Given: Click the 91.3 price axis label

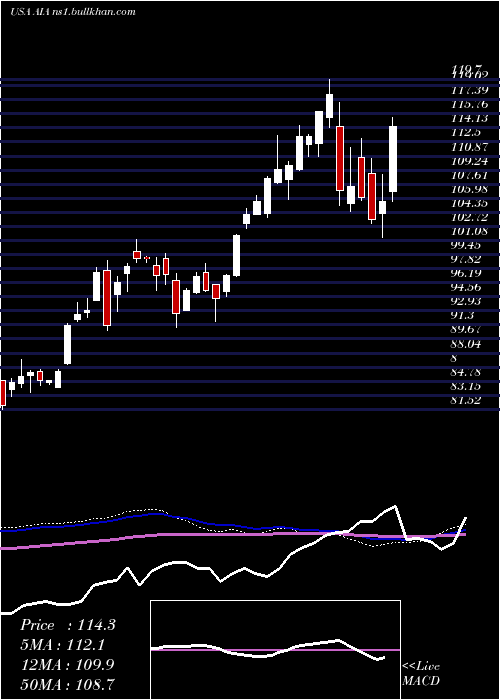Looking at the screenshot, I should point(462,317).
